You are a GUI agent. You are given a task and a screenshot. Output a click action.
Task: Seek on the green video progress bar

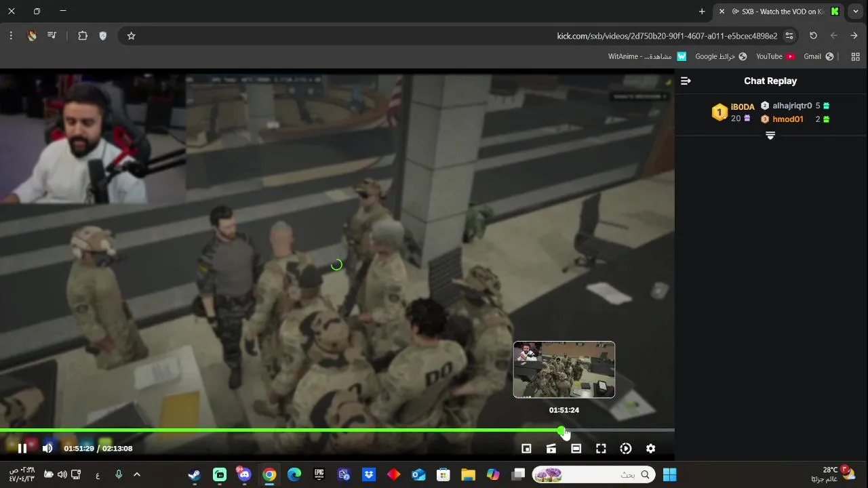pos(337,430)
